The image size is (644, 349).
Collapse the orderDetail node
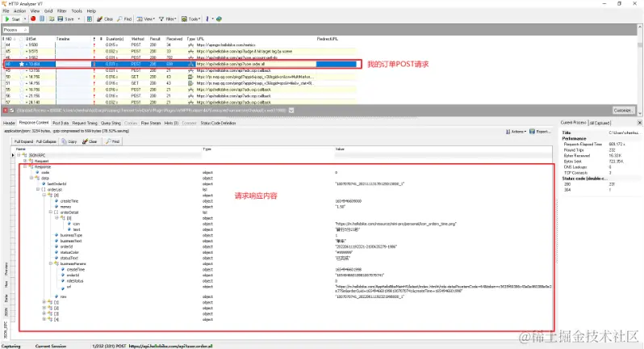coord(51,212)
